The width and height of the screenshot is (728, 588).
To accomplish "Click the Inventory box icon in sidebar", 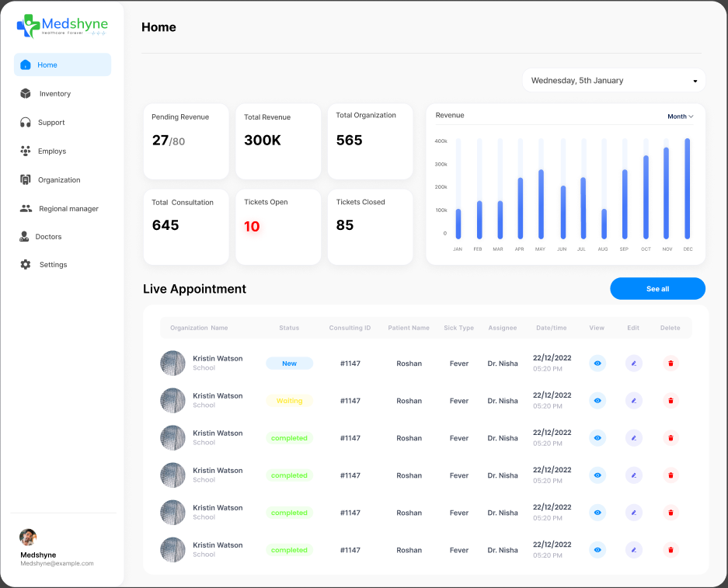I will tap(26, 93).
